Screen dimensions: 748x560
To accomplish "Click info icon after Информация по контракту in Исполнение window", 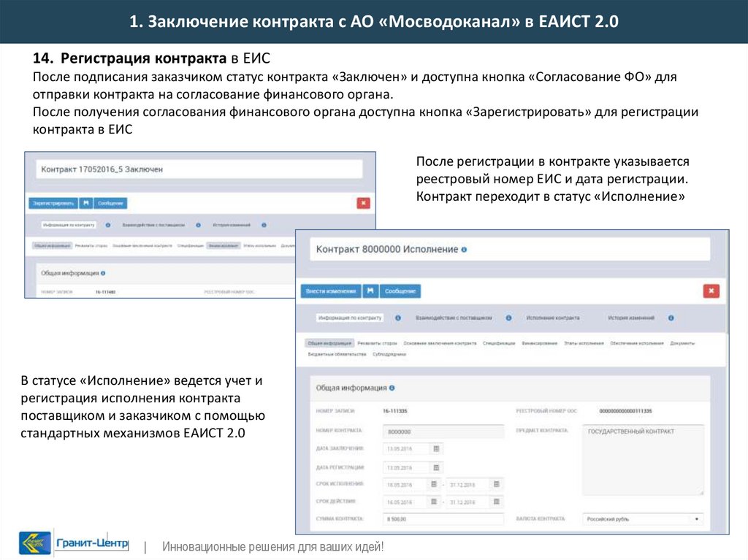I will point(398,318).
